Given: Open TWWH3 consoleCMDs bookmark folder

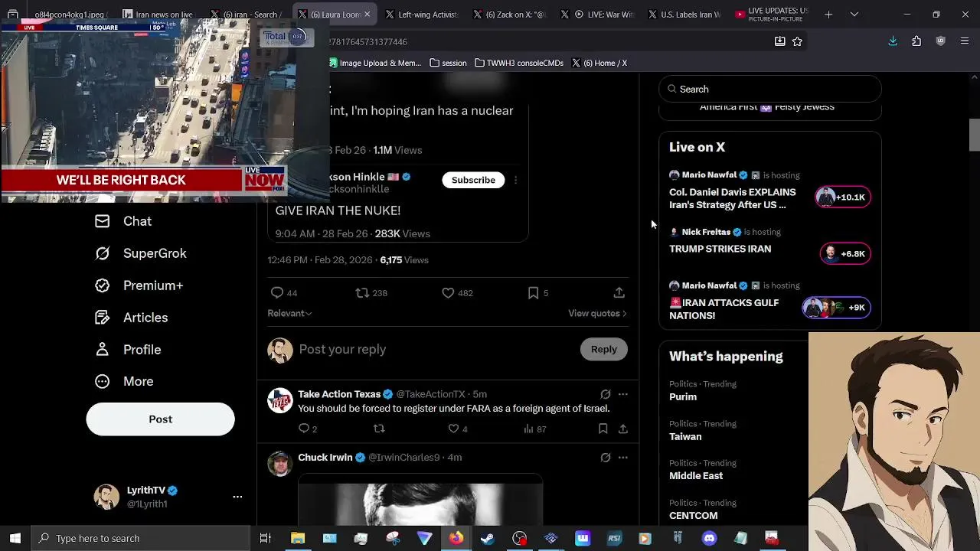Looking at the screenshot, I should pyautogui.click(x=519, y=63).
